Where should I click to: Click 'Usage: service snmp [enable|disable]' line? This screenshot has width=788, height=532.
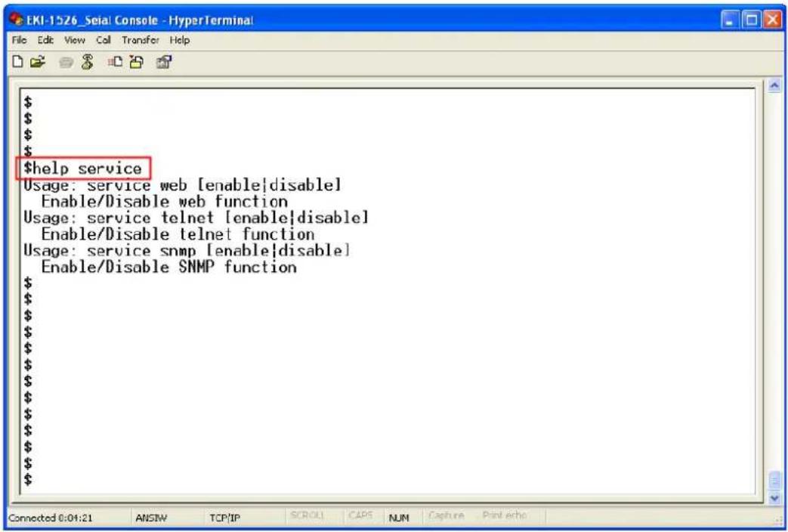click(187, 250)
